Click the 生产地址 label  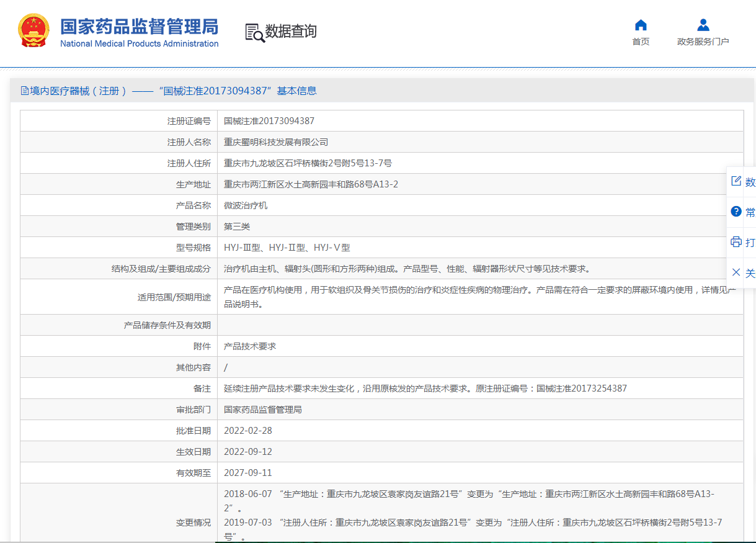[193, 184]
